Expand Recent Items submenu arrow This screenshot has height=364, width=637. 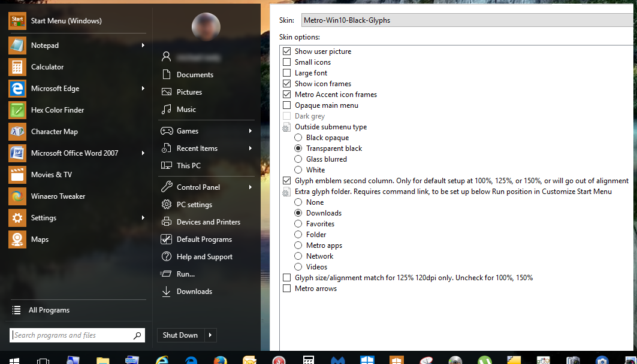pyautogui.click(x=250, y=148)
